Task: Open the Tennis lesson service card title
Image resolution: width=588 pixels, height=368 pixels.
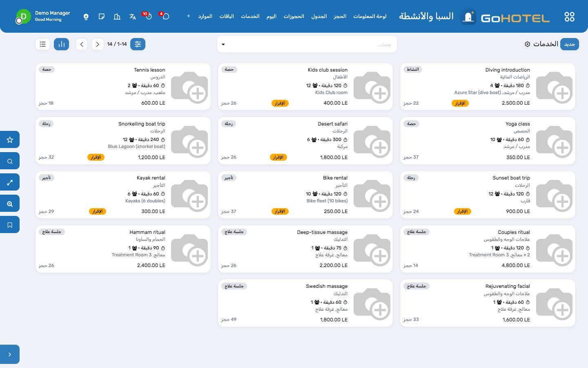Action: pyautogui.click(x=149, y=70)
